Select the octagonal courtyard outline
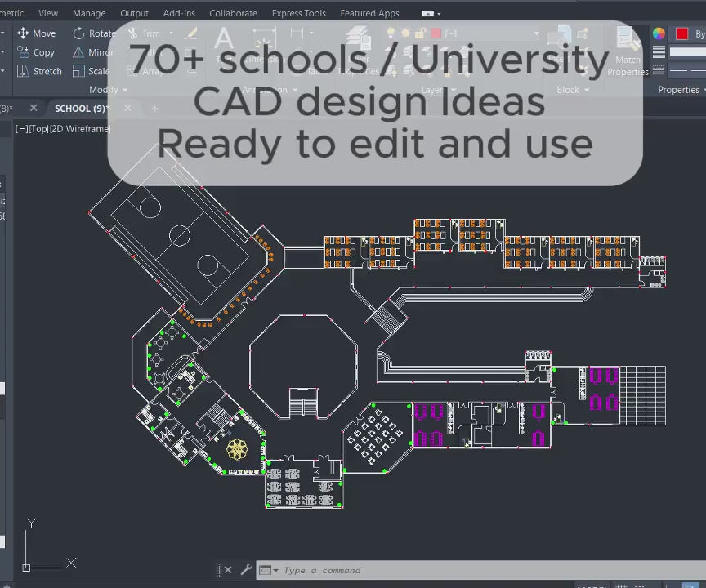706x588 pixels. 303,367
